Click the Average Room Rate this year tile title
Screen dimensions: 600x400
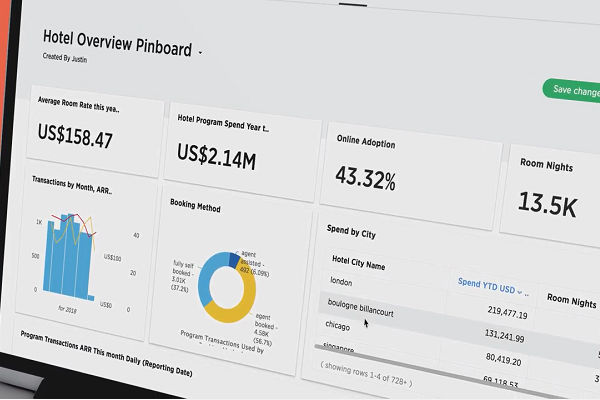tap(78, 104)
